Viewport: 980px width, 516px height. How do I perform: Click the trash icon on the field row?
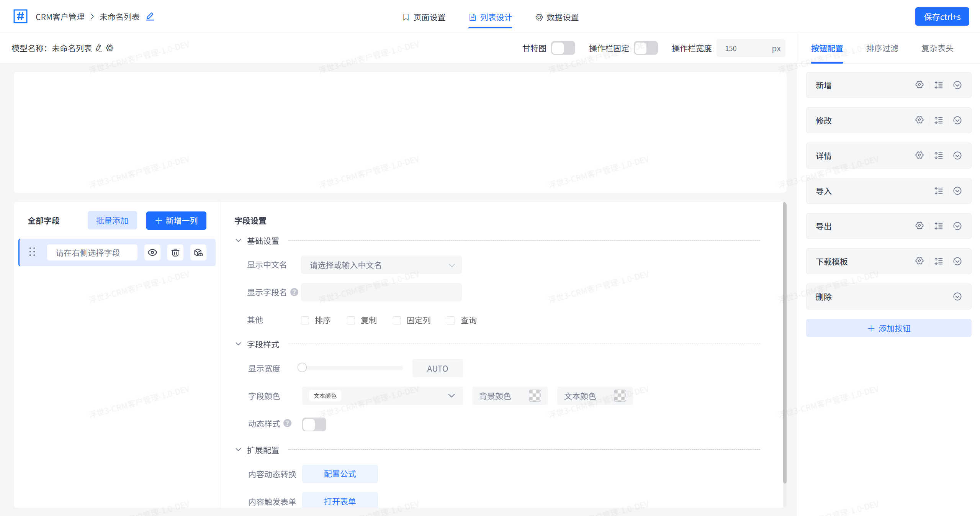175,252
